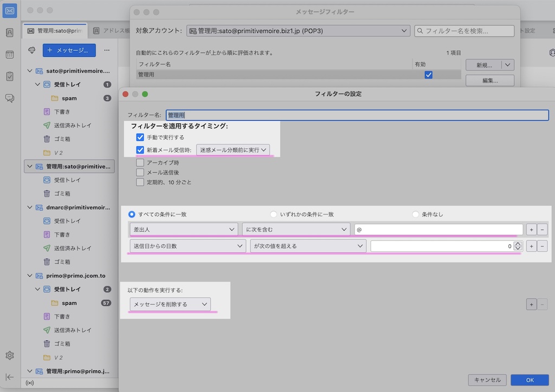Open the Address Book space icon
555x392 pixels.
click(x=10, y=32)
